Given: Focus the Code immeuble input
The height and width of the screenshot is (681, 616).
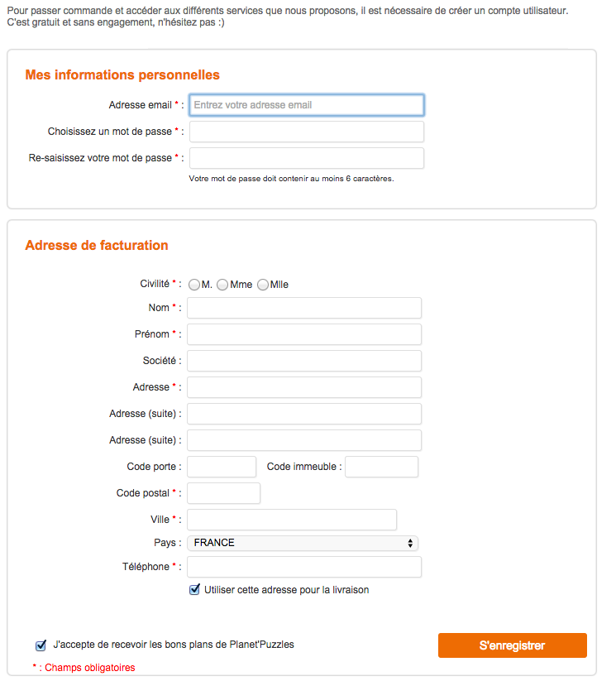Looking at the screenshot, I should [x=381, y=467].
